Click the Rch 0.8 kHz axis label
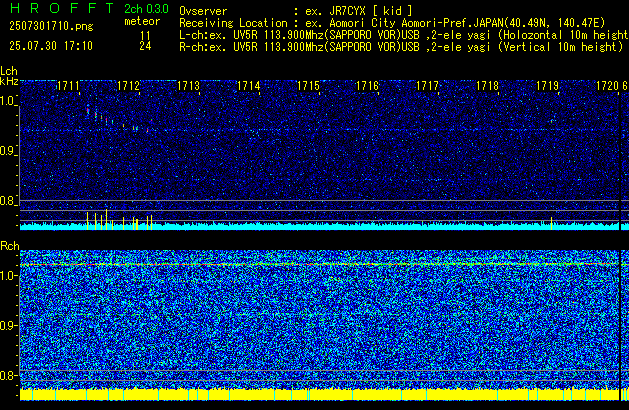The width and height of the screenshot is (629, 410). coord(8,375)
